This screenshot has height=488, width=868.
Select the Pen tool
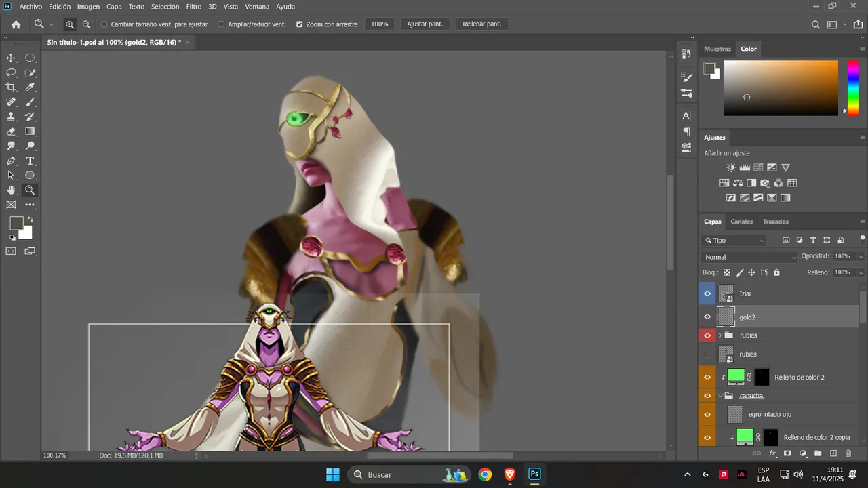[11, 161]
